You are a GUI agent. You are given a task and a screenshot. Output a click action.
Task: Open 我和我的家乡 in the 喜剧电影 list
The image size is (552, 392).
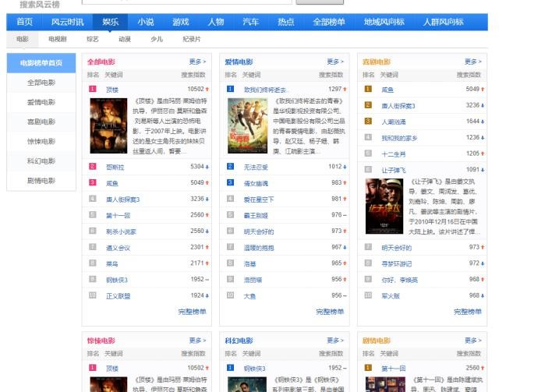coord(399,138)
